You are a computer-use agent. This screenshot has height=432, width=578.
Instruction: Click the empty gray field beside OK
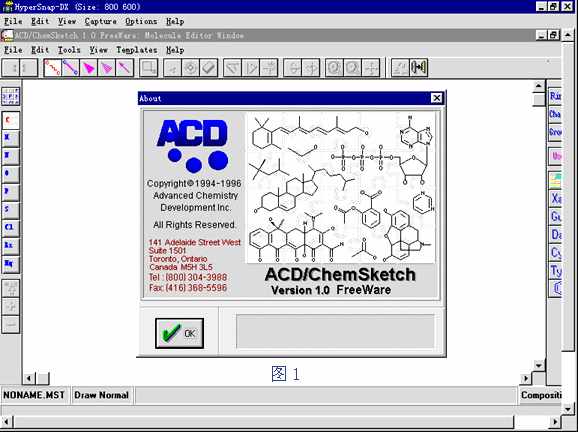pyautogui.click(x=335, y=331)
